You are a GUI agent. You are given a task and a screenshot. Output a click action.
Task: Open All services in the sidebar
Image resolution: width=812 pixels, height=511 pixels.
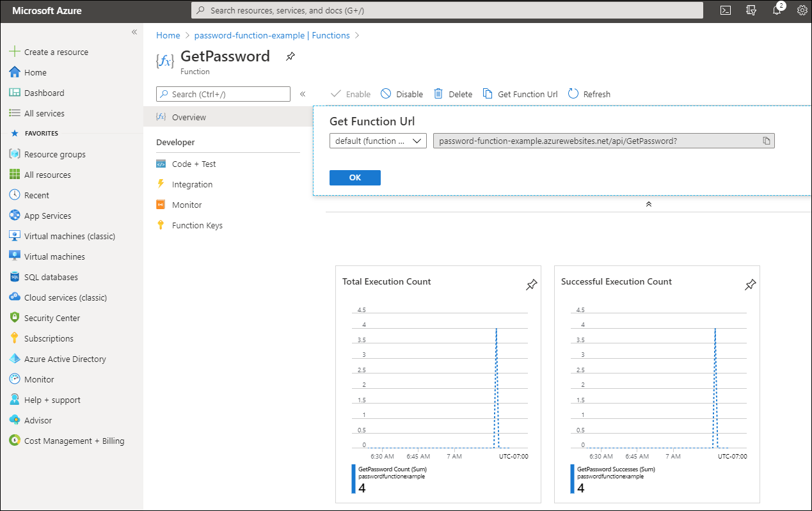tap(44, 113)
